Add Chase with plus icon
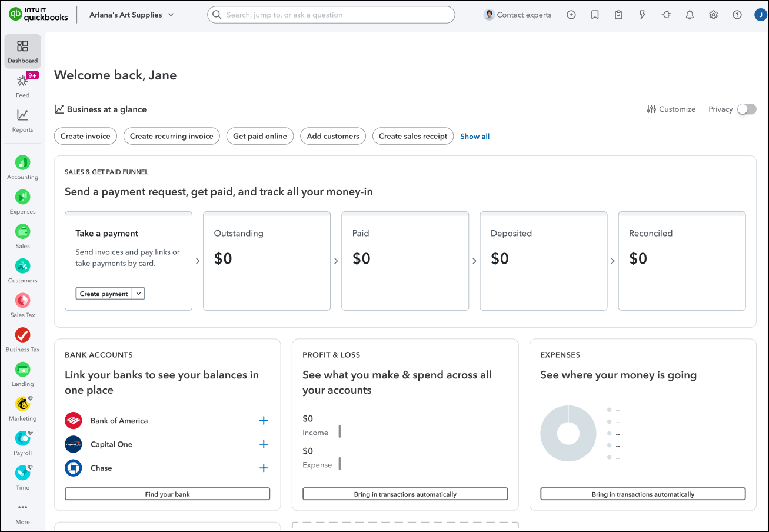This screenshot has width=769, height=532. 264,468
